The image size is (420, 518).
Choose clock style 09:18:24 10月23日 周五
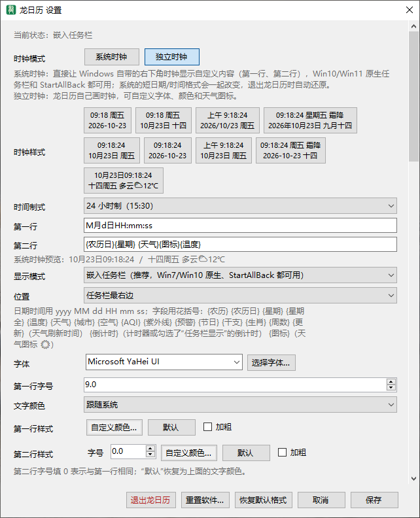pyautogui.click(x=112, y=150)
